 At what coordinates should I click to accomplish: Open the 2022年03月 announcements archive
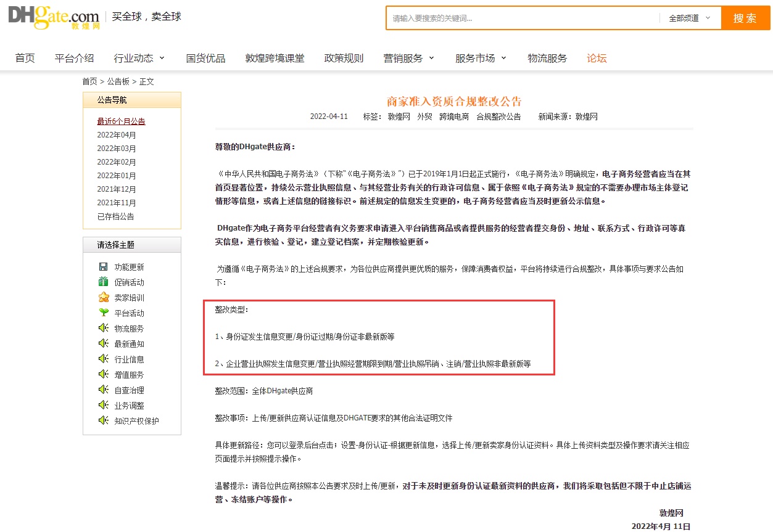pyautogui.click(x=117, y=149)
